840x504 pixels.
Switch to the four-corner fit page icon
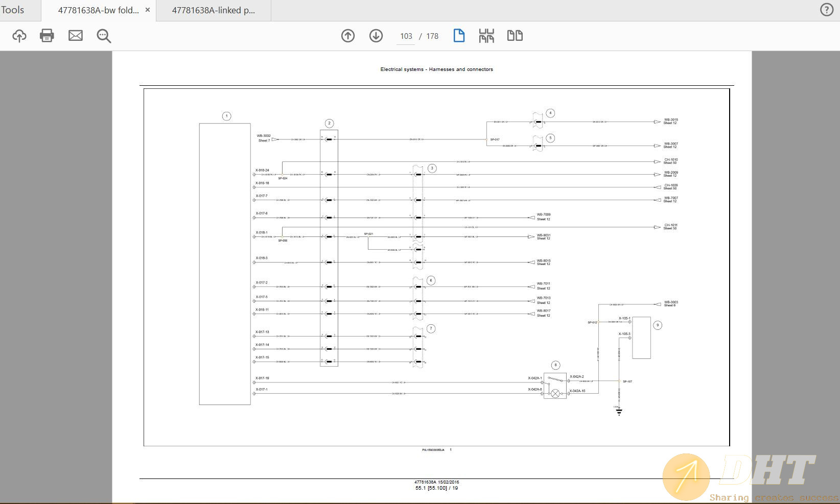[x=486, y=36]
